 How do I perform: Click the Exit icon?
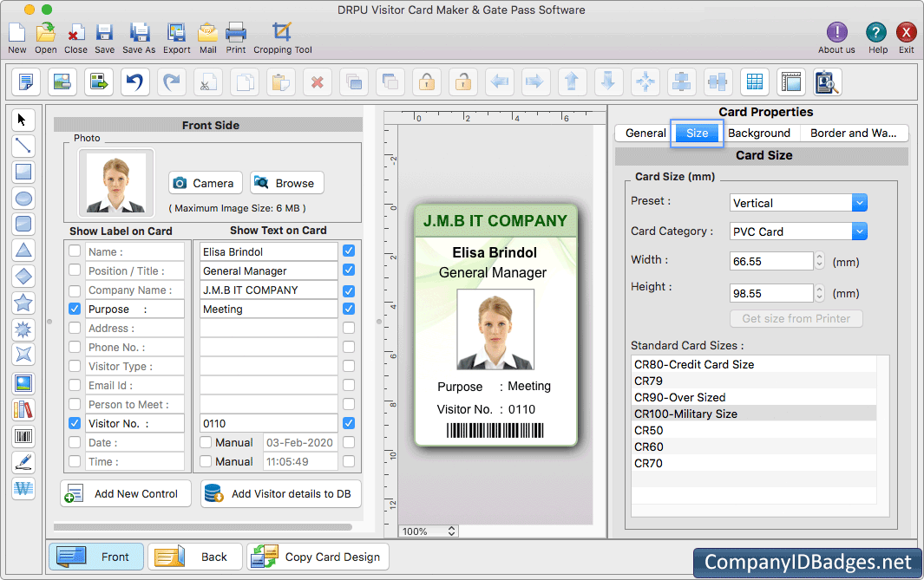(907, 32)
